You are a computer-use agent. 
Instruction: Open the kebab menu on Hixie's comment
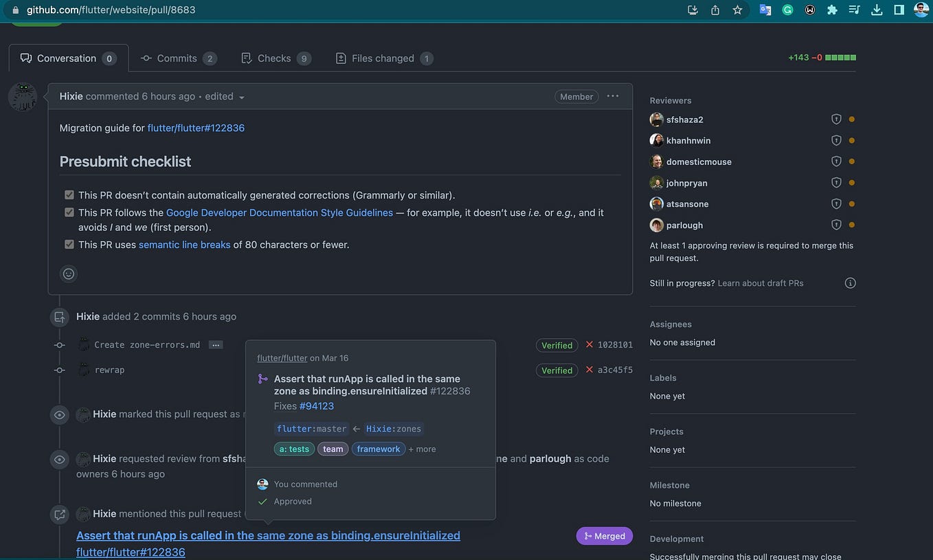point(612,96)
